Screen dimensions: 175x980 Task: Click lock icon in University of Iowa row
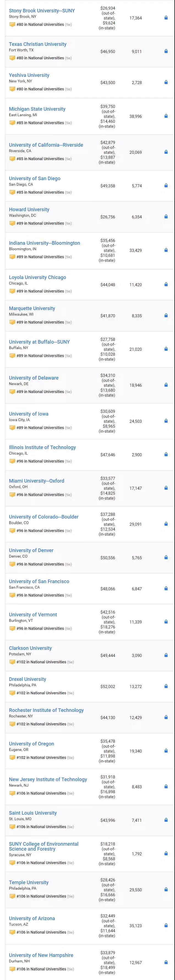[x=166, y=421]
